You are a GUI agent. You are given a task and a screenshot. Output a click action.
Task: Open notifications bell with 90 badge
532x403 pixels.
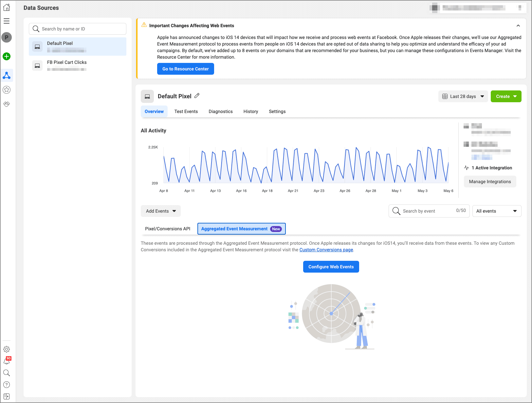(x=7, y=361)
